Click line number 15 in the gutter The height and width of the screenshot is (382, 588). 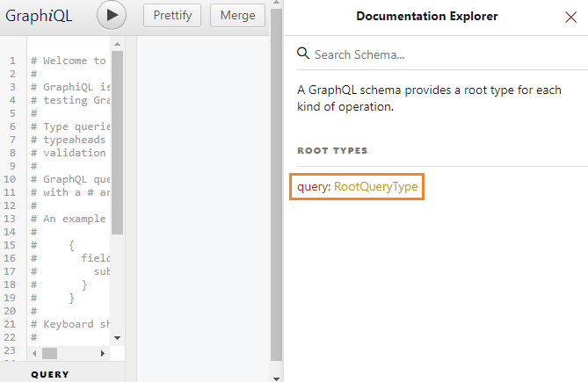click(x=13, y=245)
